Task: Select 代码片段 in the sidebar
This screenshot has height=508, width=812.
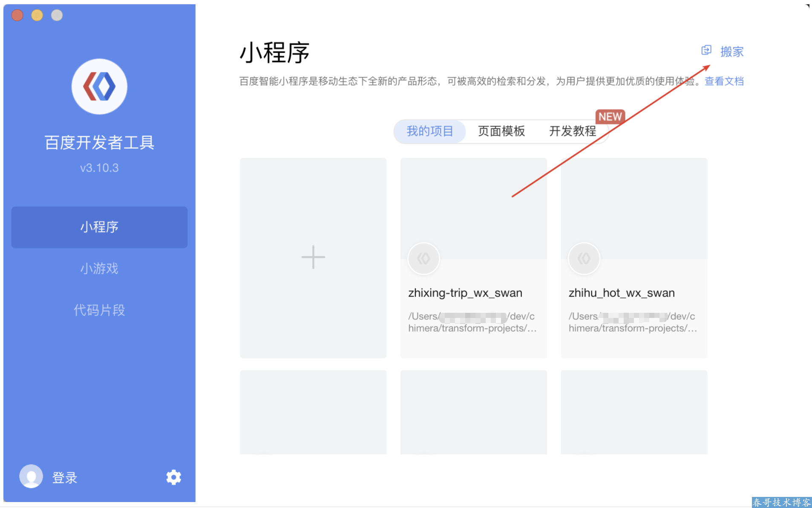Action: click(x=99, y=310)
